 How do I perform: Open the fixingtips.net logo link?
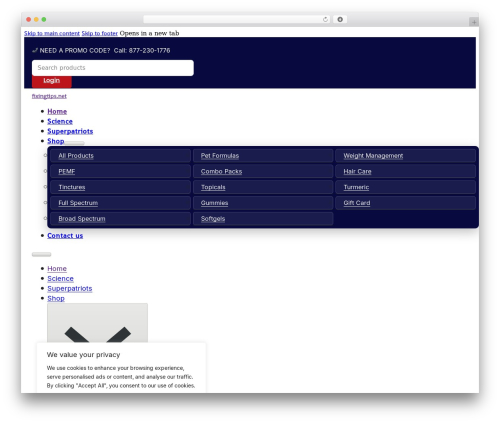[49, 96]
